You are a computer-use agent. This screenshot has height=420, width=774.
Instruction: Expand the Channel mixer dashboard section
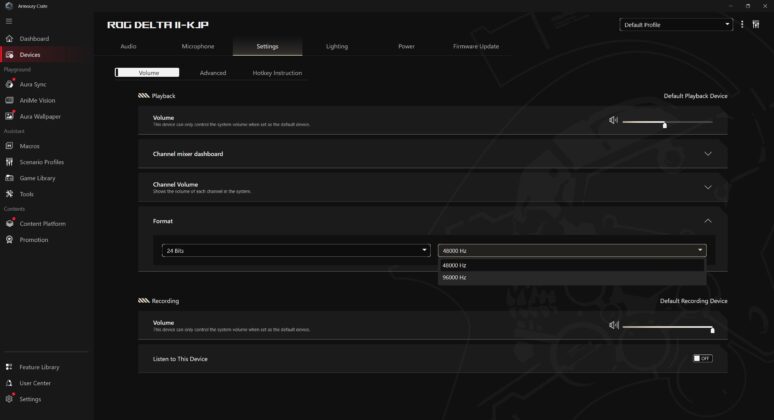point(708,154)
